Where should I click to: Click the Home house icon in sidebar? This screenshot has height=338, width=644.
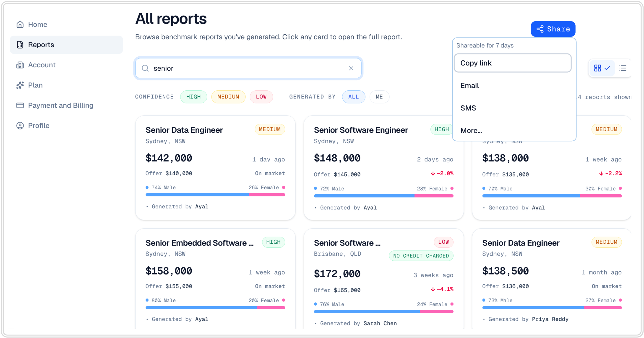click(x=20, y=24)
